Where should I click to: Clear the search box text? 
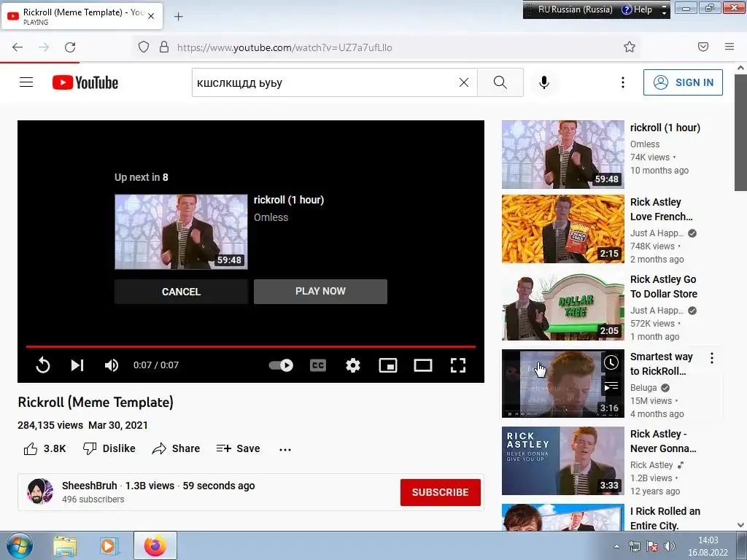[x=463, y=82]
